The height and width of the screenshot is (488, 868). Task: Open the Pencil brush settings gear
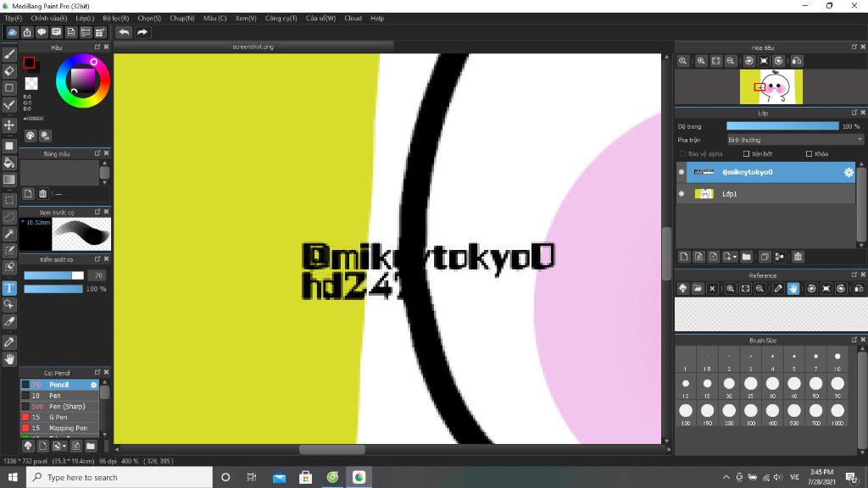[x=93, y=385]
